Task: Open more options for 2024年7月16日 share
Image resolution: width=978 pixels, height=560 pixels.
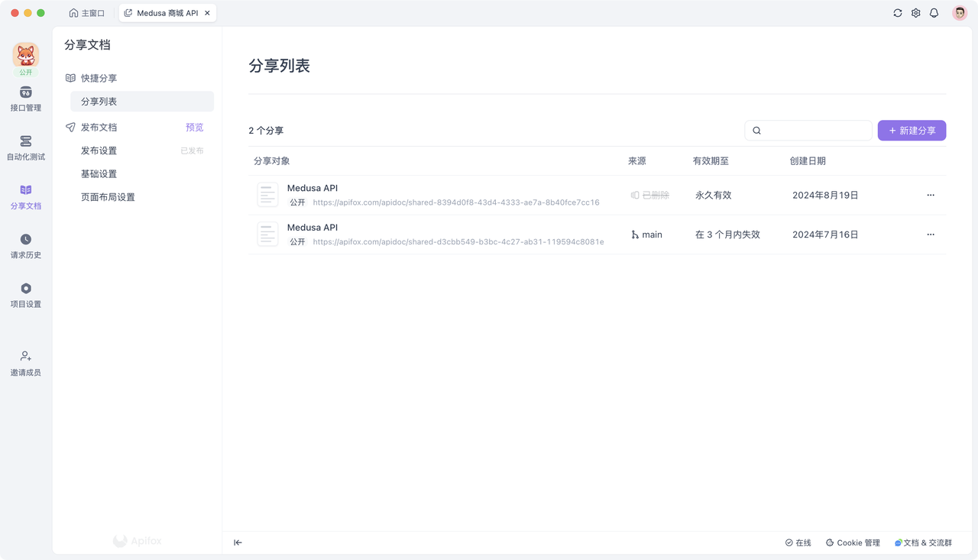Action: [931, 235]
